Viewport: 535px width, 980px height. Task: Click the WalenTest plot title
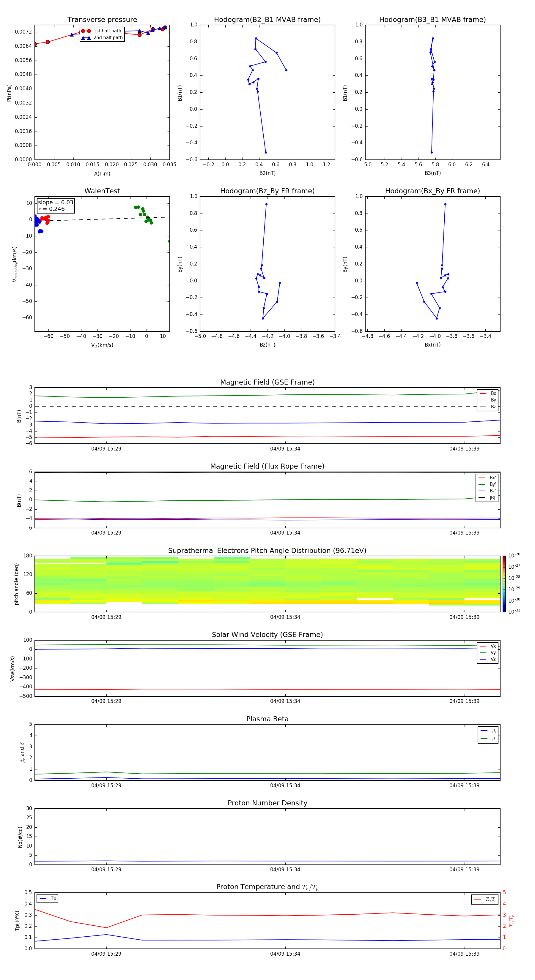[102, 191]
